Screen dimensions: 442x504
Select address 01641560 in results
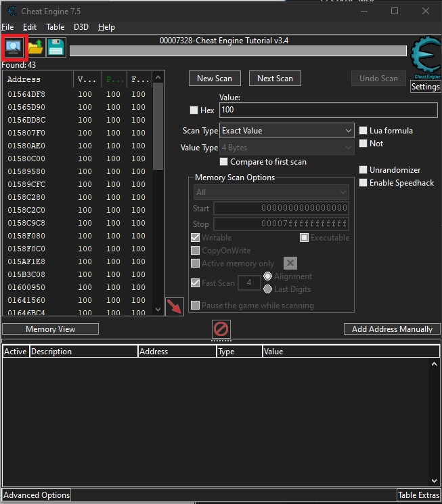26,300
